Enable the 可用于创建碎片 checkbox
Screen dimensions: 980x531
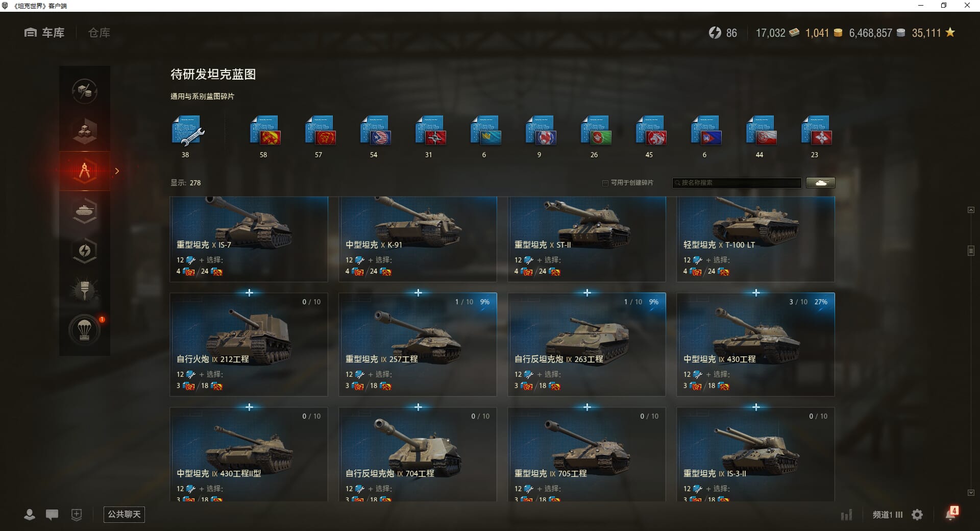(605, 183)
